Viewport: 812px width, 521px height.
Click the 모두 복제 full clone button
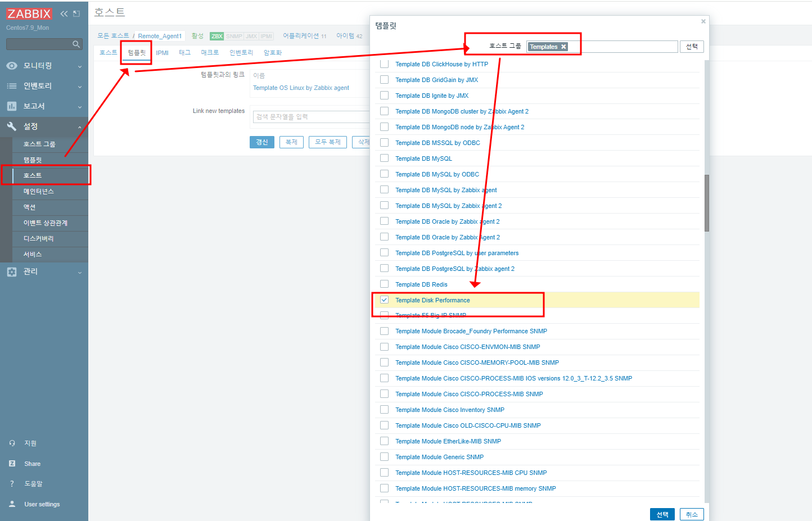328,142
